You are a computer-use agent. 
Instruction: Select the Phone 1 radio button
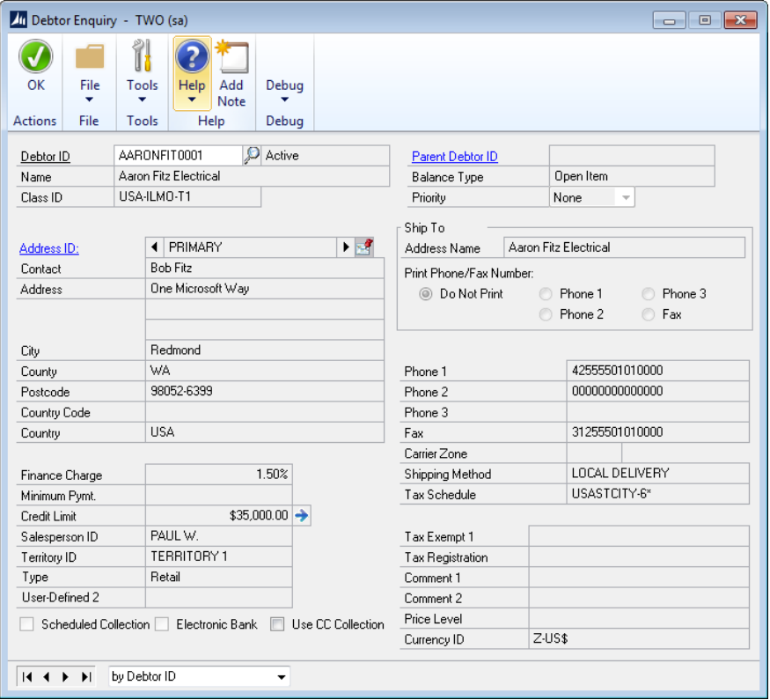click(x=546, y=294)
